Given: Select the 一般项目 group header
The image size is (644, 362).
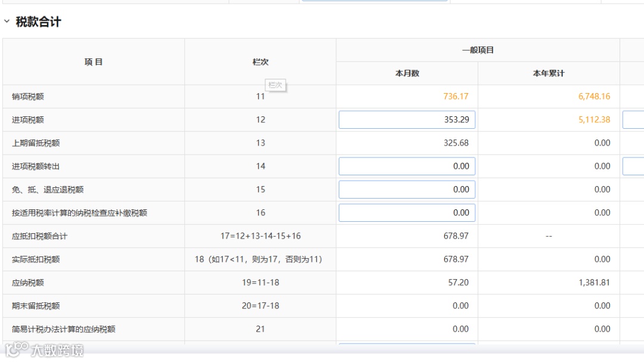Looking at the screenshot, I should pyautogui.click(x=478, y=50).
